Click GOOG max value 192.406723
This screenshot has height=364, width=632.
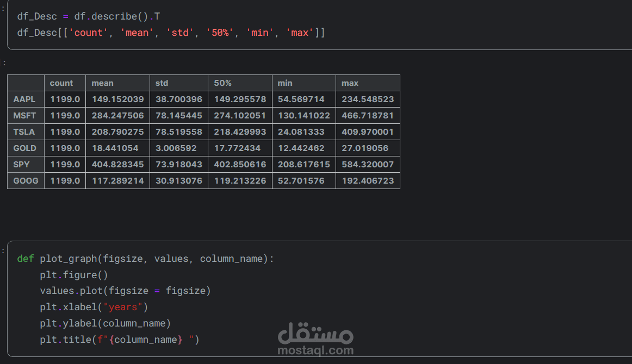[368, 181]
